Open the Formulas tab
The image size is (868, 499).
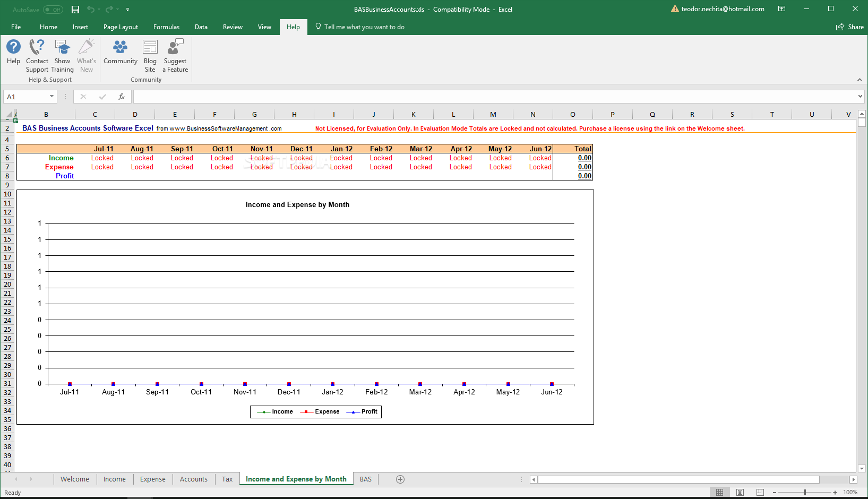(166, 27)
